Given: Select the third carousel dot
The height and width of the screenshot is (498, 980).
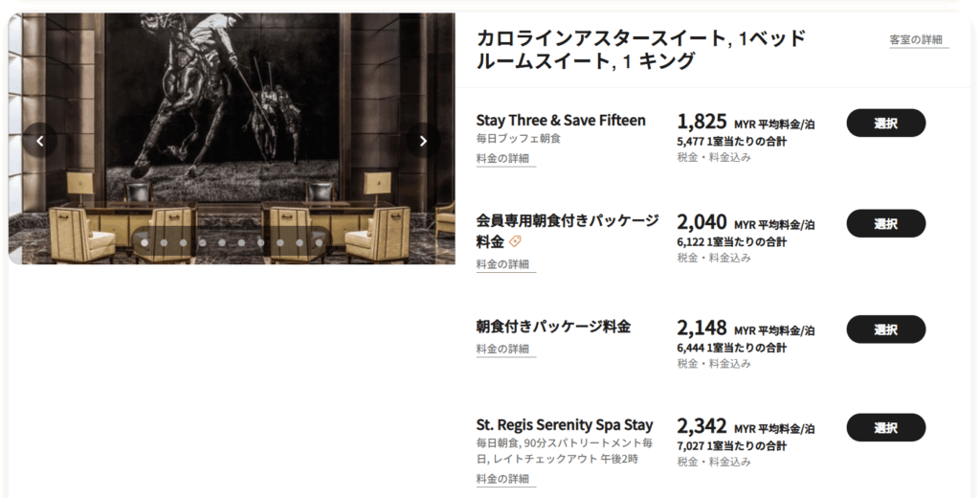Looking at the screenshot, I should [183, 242].
